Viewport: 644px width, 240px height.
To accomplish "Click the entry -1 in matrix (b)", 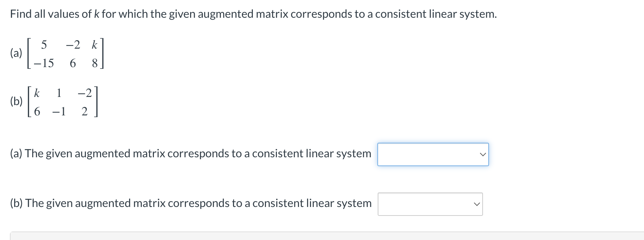I will click(59, 111).
